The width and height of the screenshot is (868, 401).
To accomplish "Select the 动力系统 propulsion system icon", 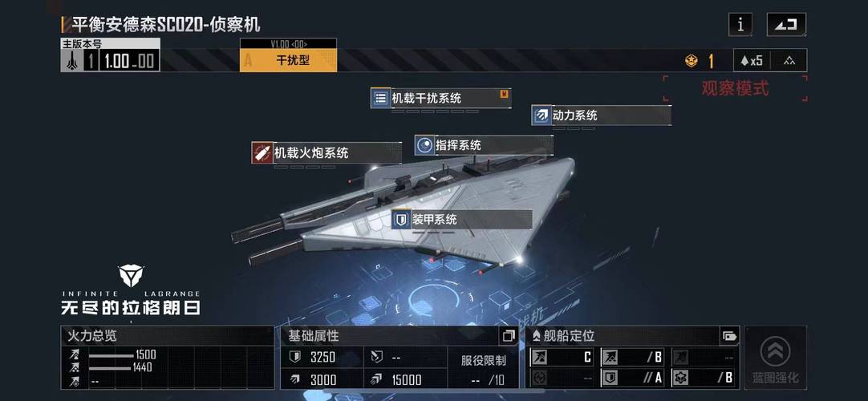I will 541,115.
